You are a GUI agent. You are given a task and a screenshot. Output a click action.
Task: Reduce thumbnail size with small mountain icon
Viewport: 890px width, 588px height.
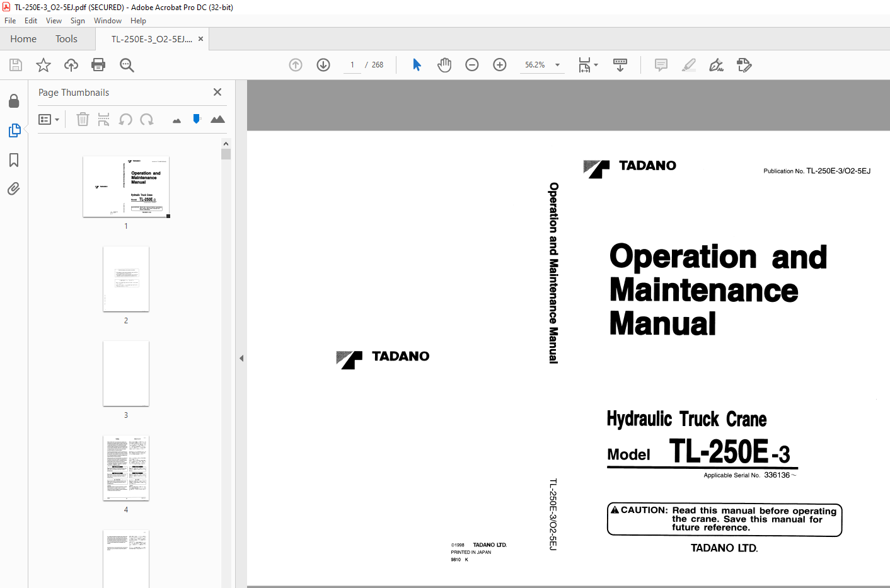click(x=176, y=120)
